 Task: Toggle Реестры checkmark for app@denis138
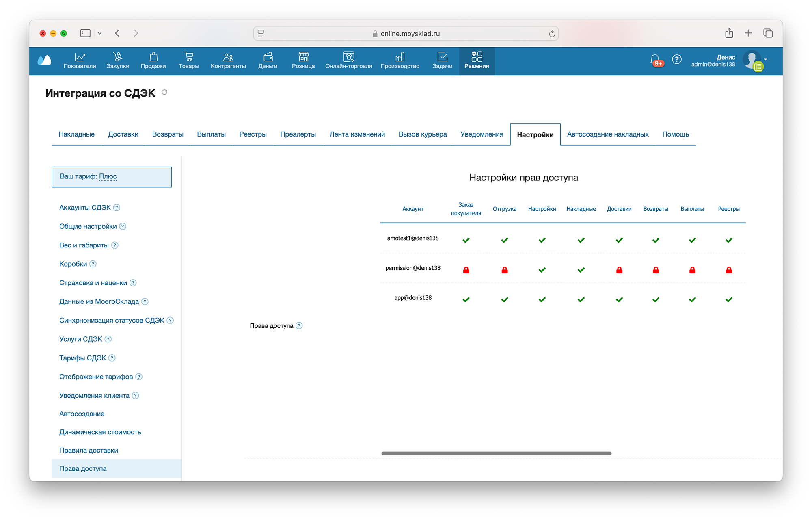pos(729,300)
